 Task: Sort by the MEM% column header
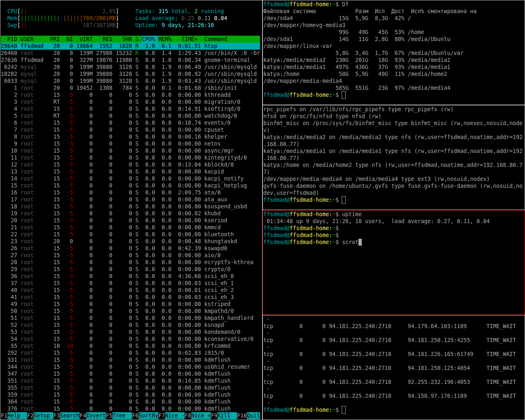tap(165, 39)
